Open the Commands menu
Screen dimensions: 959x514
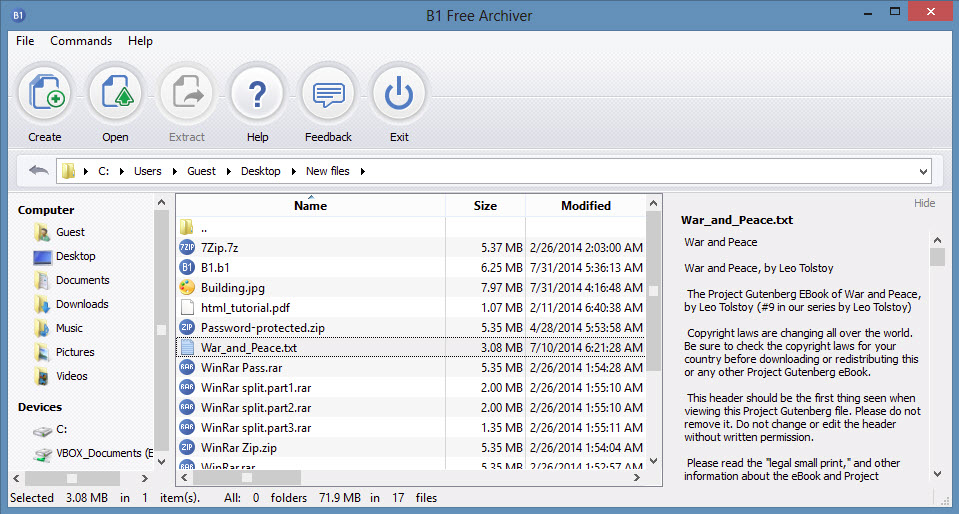tap(81, 41)
